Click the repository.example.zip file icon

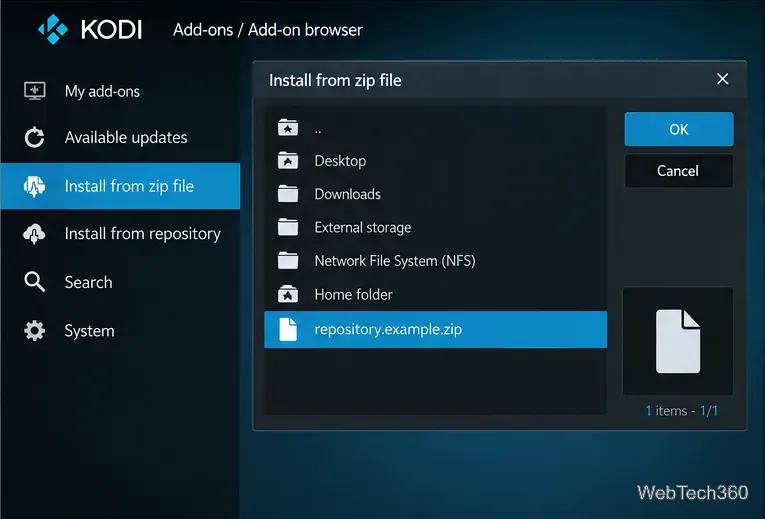(x=288, y=329)
